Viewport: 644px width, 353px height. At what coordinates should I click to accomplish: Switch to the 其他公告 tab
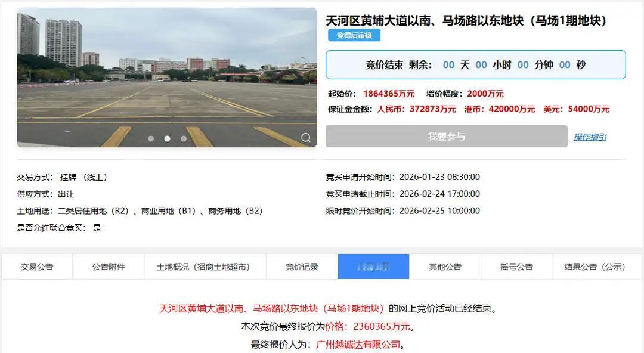[445, 267]
